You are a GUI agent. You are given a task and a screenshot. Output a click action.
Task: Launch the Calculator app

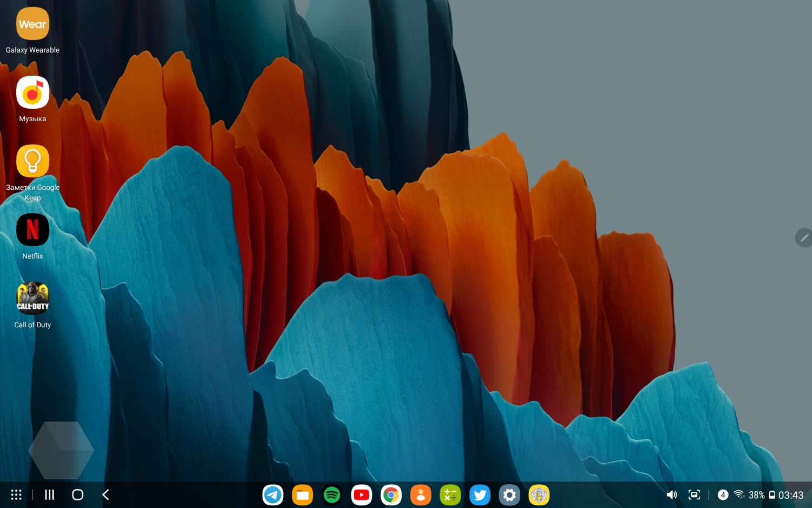[x=450, y=495]
